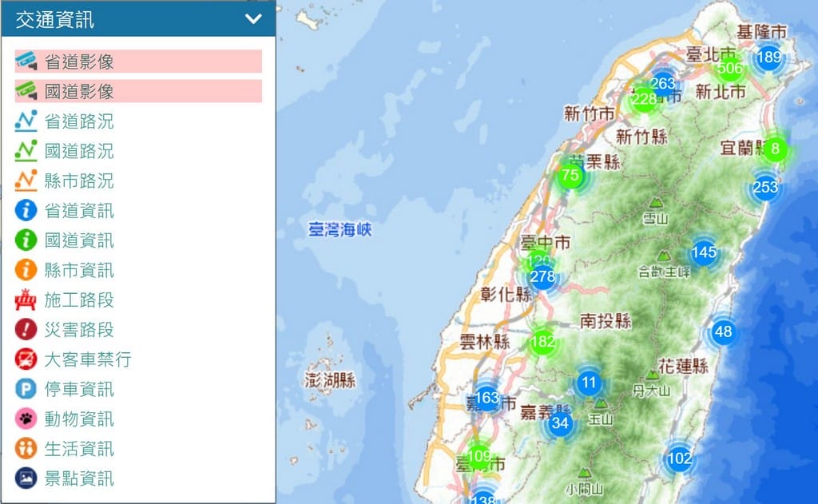Open the green 228 cluster marker
The width and height of the screenshot is (818, 504).
645,99
